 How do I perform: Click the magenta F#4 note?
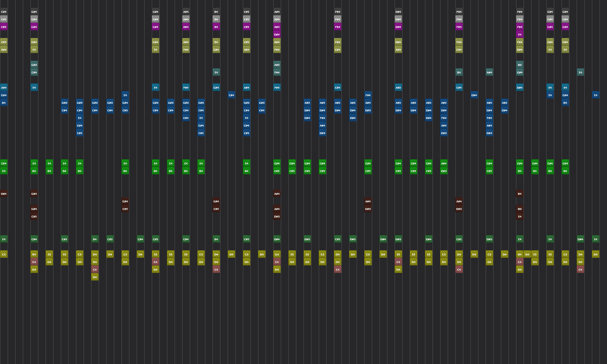(x=338, y=27)
